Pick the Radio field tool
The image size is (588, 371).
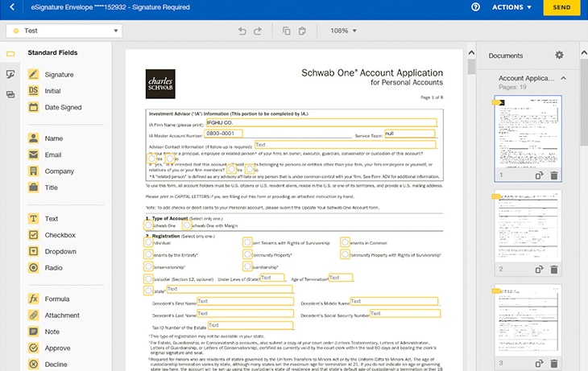[45, 267]
